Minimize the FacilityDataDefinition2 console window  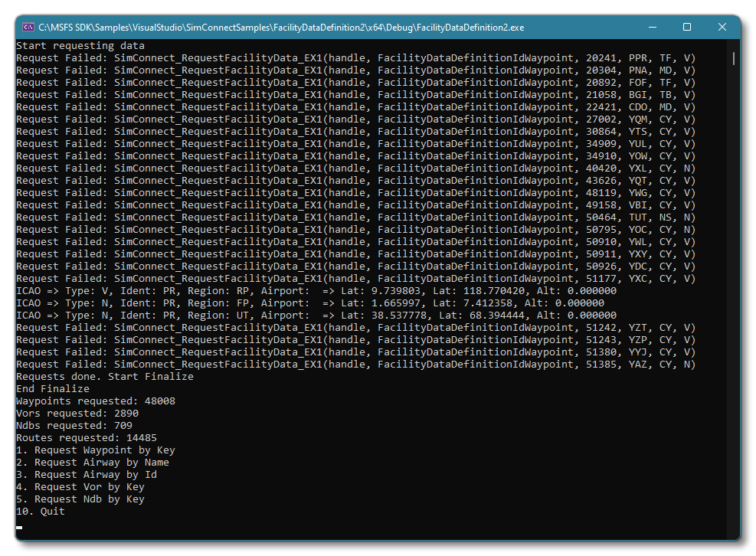point(652,26)
